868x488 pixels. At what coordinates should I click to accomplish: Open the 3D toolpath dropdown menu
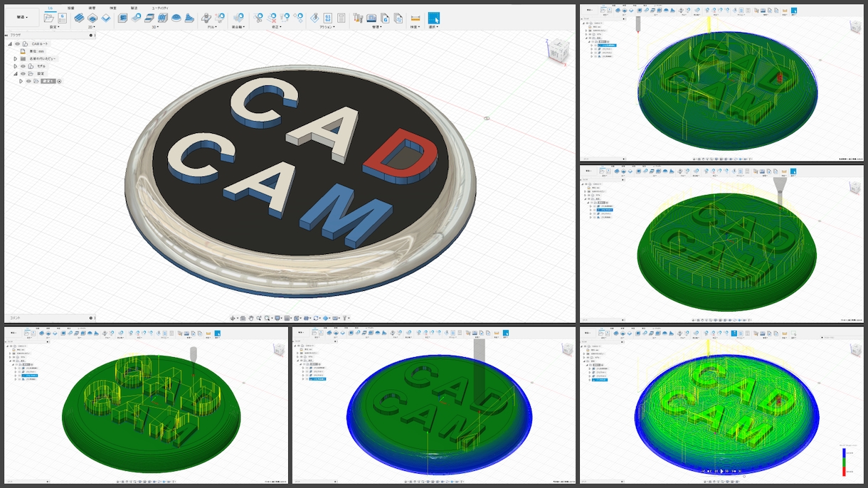pyautogui.click(x=156, y=27)
